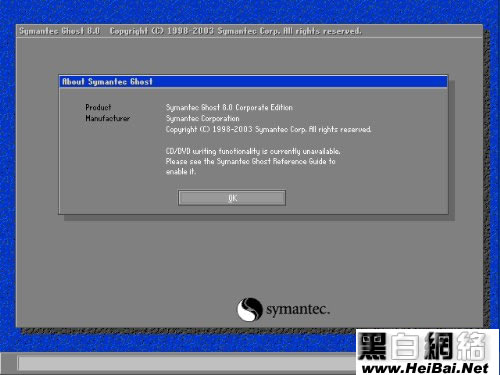Click the dialog's copyright 1998-2003 line

[x=268, y=129]
